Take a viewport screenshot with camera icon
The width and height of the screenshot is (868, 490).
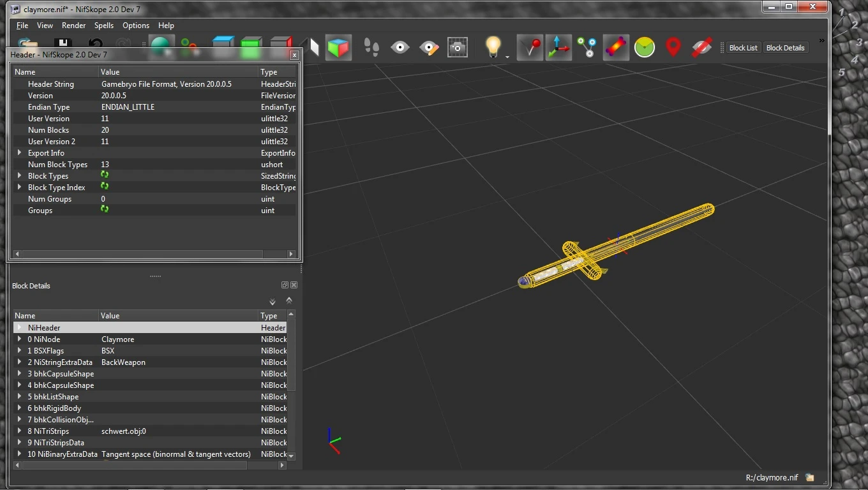click(458, 47)
